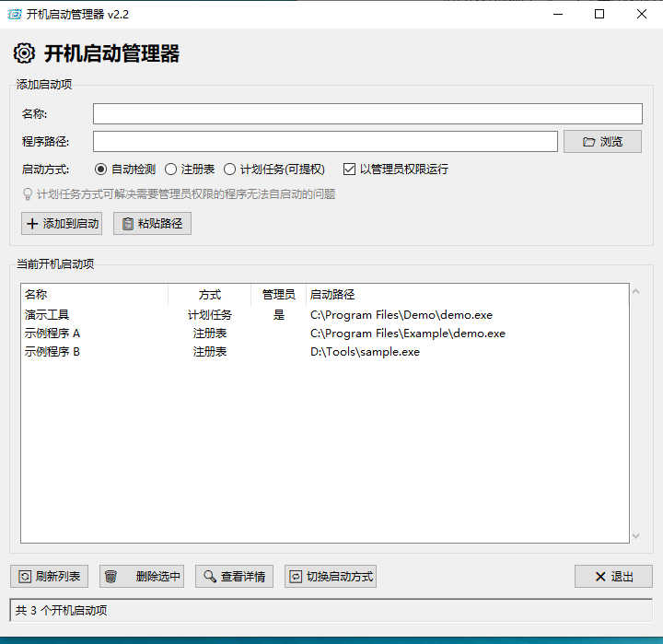Image resolution: width=663 pixels, height=644 pixels.
Task: Click the list scrollbar down arrow
Action: pyautogui.click(x=635, y=536)
